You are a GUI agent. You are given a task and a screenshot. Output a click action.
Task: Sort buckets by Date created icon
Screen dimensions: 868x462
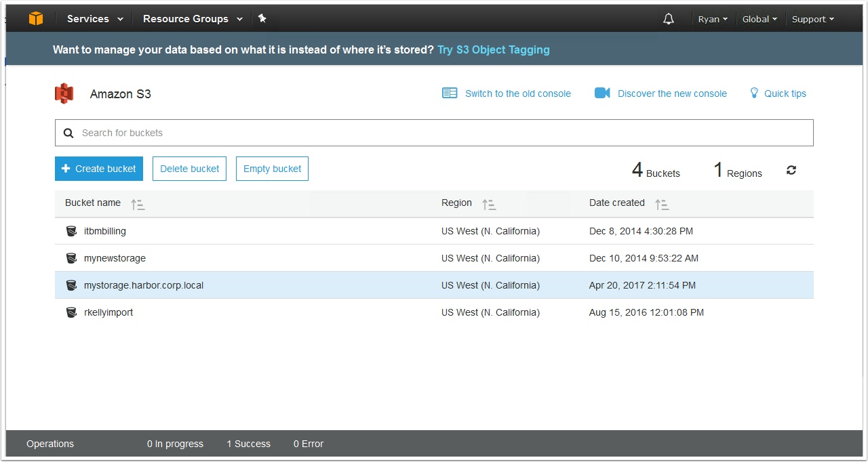click(662, 205)
